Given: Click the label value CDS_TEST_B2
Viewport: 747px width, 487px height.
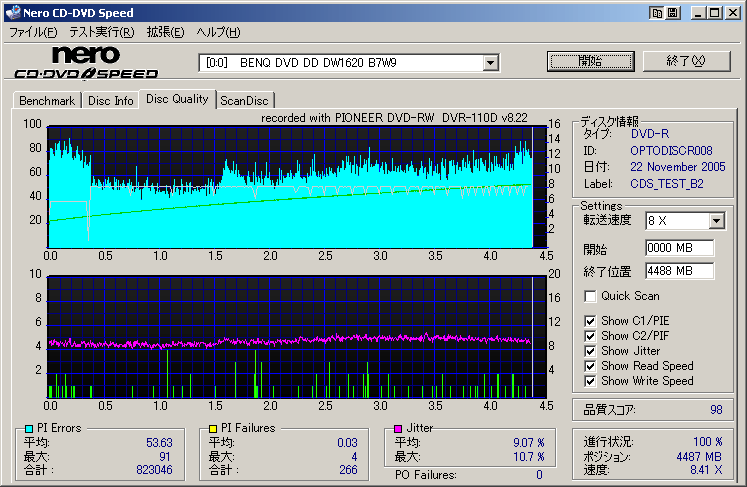Looking at the screenshot, I should 666,184.
